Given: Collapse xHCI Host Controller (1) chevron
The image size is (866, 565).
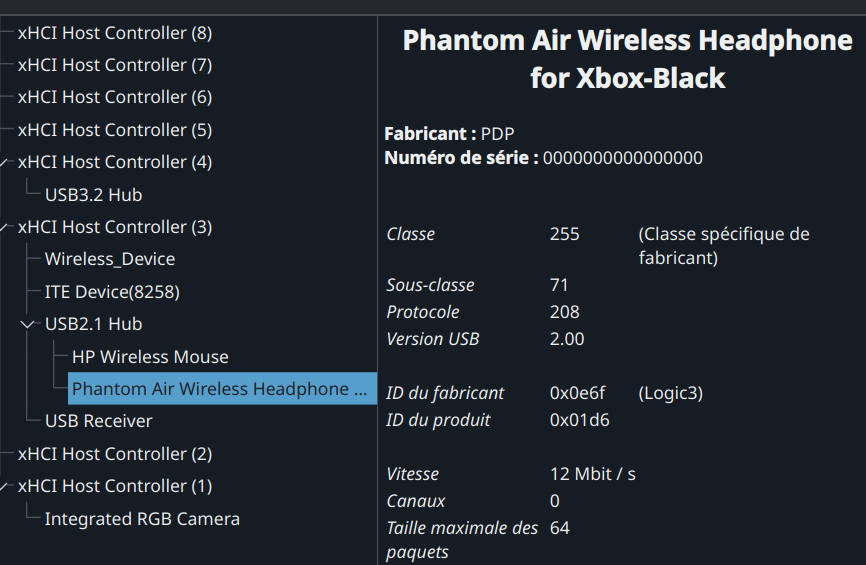Looking at the screenshot, I should [6, 486].
